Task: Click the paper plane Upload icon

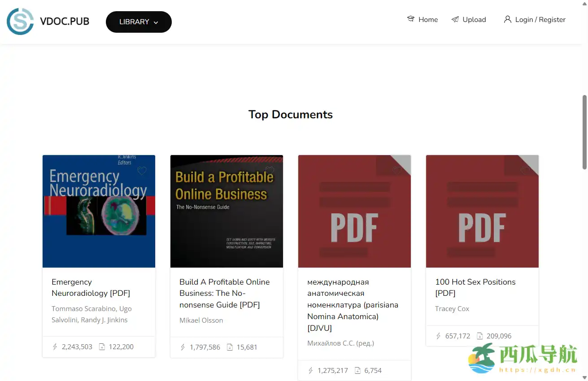Action: coord(455,19)
